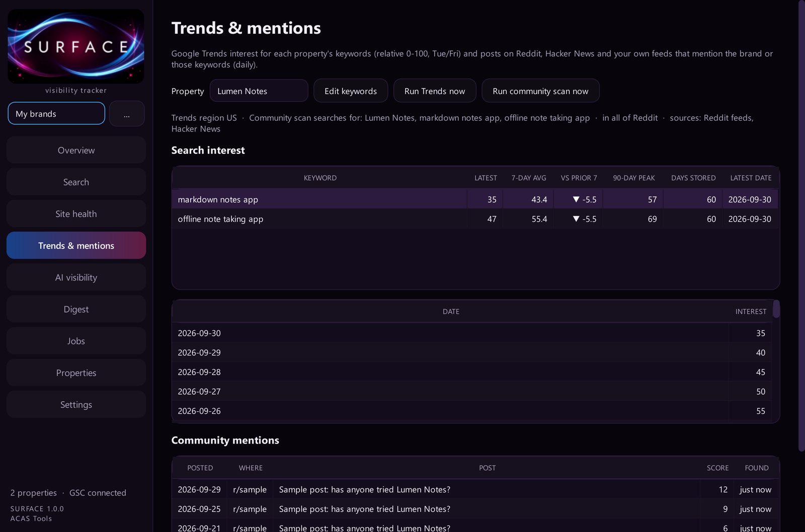Viewport: 805px width, 532px height.
Task: Click Run Trends now
Action: coord(435,91)
